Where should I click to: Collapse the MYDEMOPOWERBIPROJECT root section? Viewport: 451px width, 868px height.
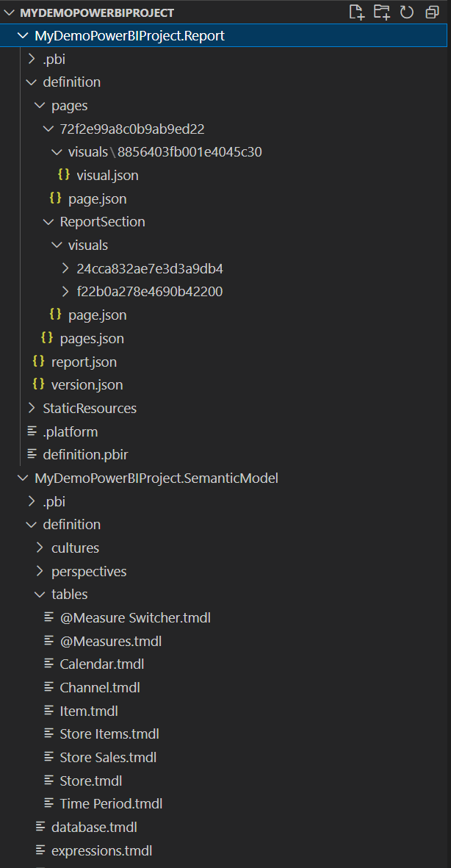(10, 12)
